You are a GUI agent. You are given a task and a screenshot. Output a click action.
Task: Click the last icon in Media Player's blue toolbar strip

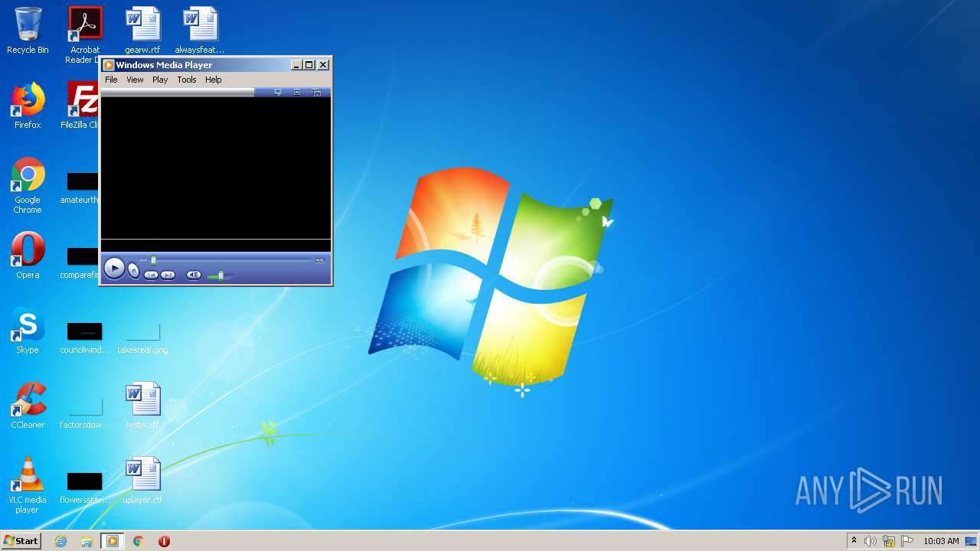click(x=316, y=92)
